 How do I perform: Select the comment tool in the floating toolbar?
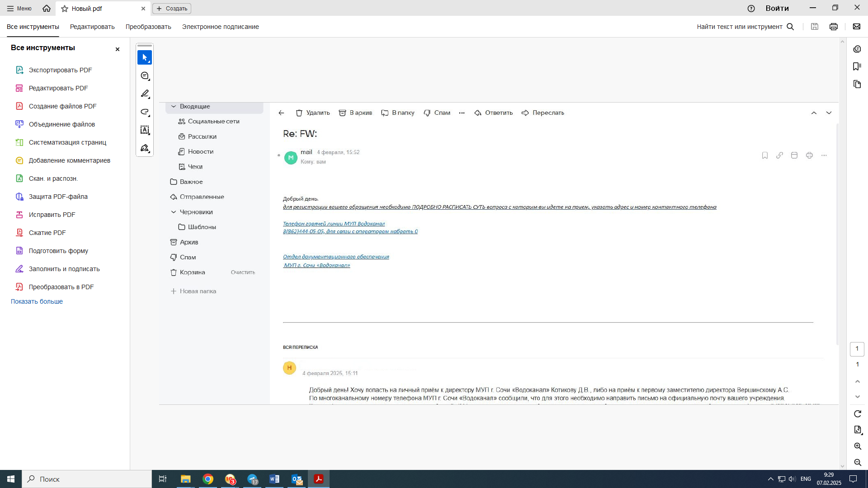[145, 76]
